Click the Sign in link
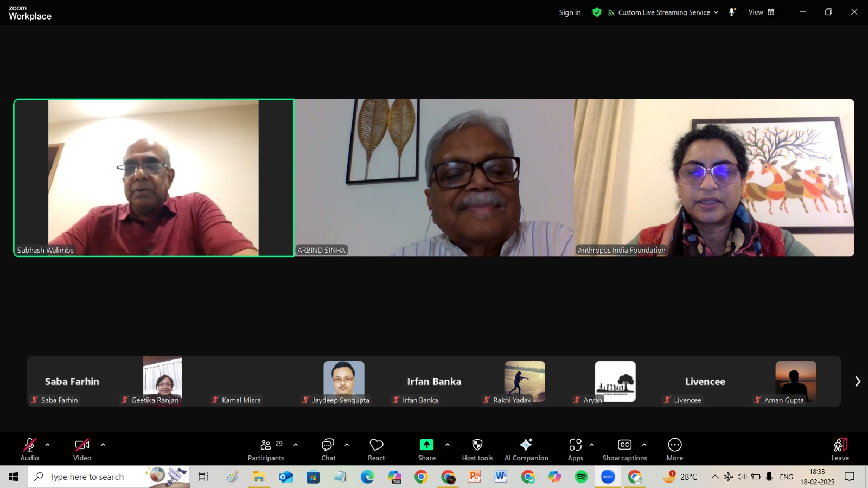 pos(570,12)
